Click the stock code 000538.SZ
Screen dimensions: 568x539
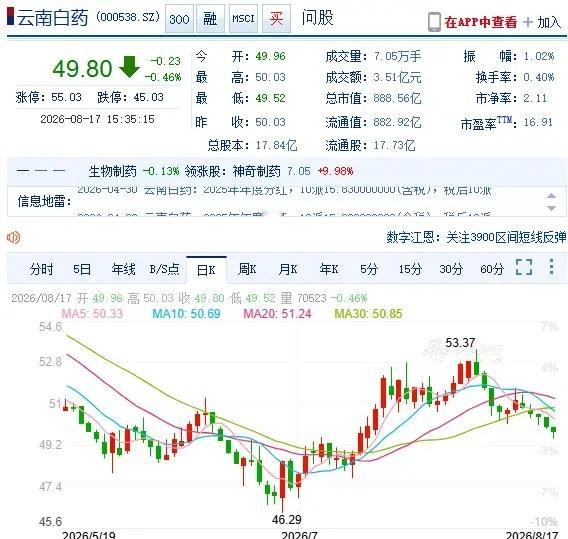pos(128,17)
